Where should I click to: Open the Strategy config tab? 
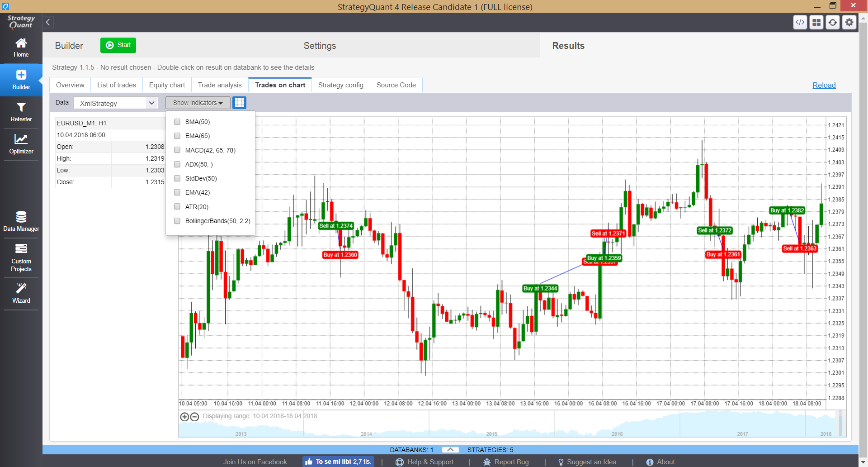(341, 85)
